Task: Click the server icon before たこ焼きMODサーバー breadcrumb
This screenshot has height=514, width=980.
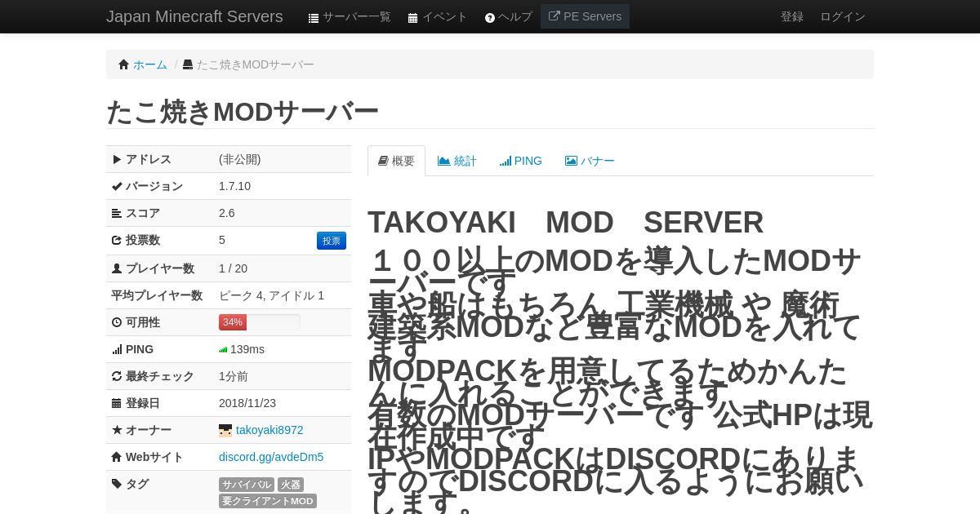Action: [x=188, y=64]
